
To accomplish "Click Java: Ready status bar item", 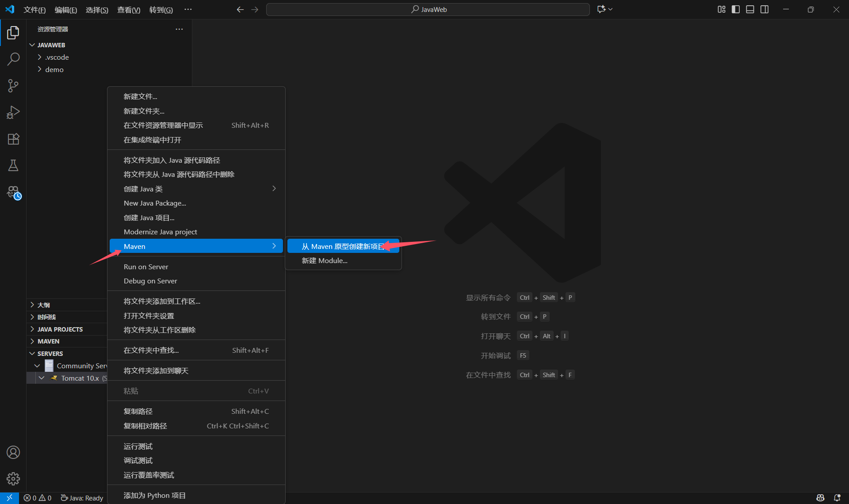I will click(x=82, y=498).
